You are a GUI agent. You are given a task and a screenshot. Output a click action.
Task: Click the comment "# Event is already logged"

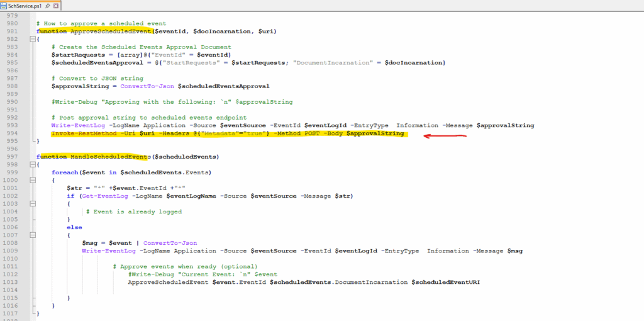(133, 211)
